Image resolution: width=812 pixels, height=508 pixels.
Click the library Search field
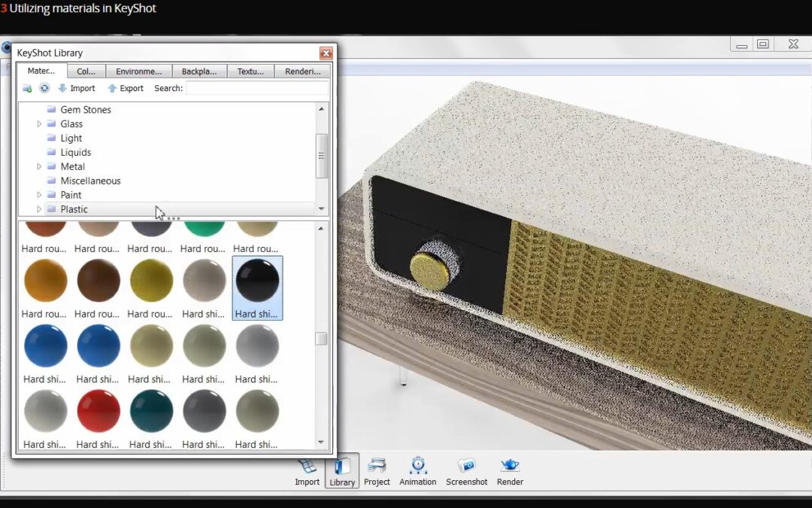tap(257, 88)
